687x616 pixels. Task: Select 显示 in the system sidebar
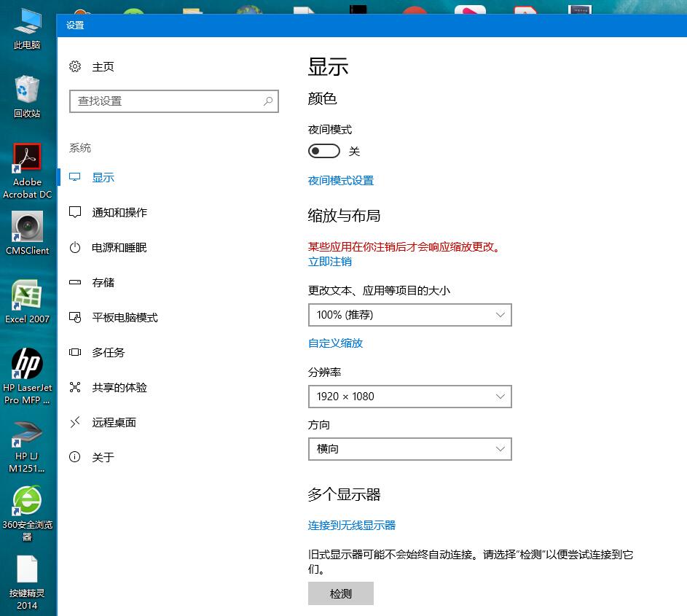pos(102,177)
